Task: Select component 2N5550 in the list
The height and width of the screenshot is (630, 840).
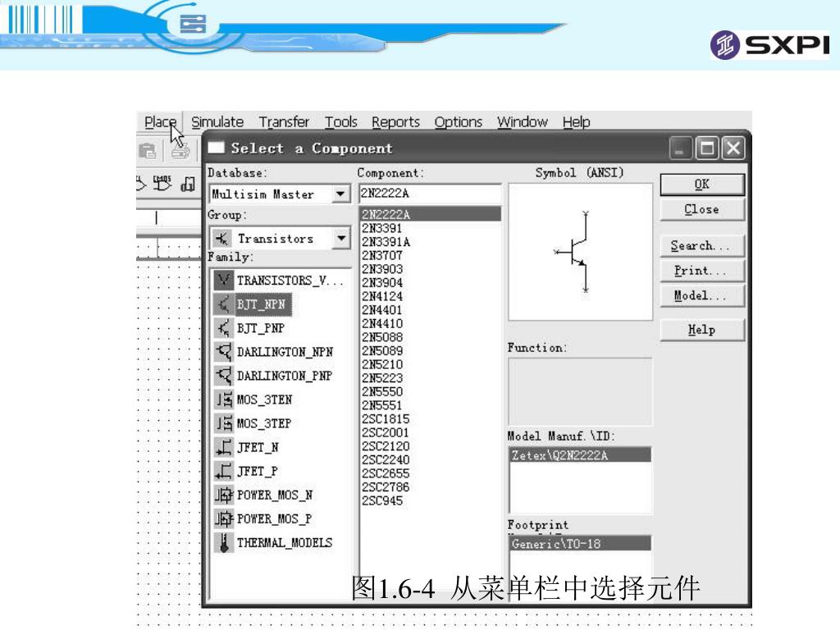Action: point(382,391)
